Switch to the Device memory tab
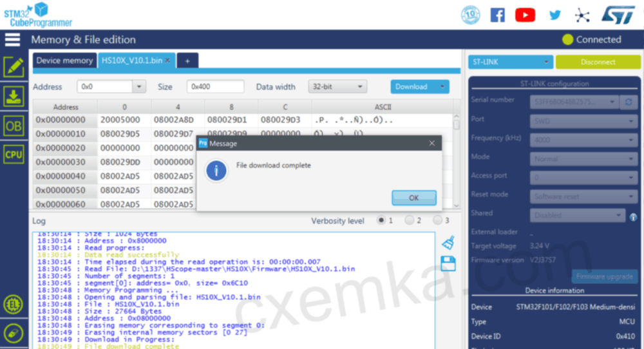 (64, 61)
